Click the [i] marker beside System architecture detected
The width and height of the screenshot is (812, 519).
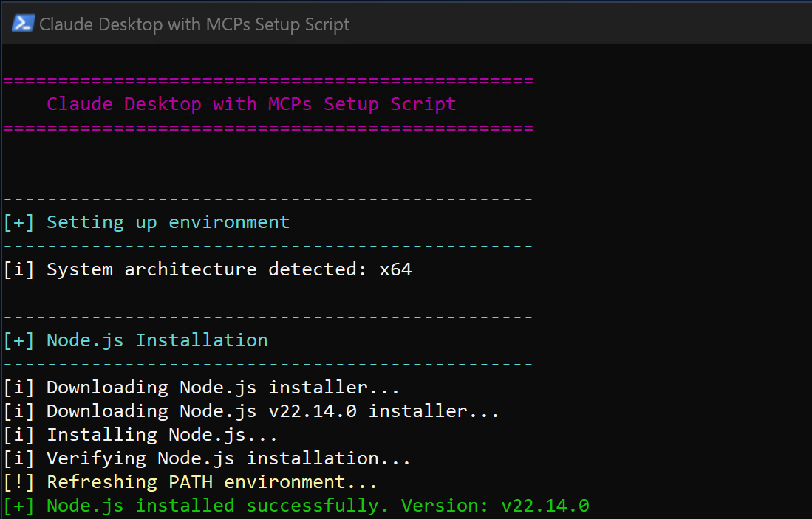(18, 269)
